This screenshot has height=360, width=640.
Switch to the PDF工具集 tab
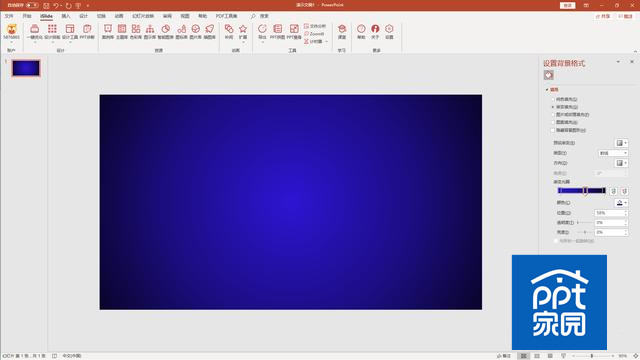tap(227, 16)
